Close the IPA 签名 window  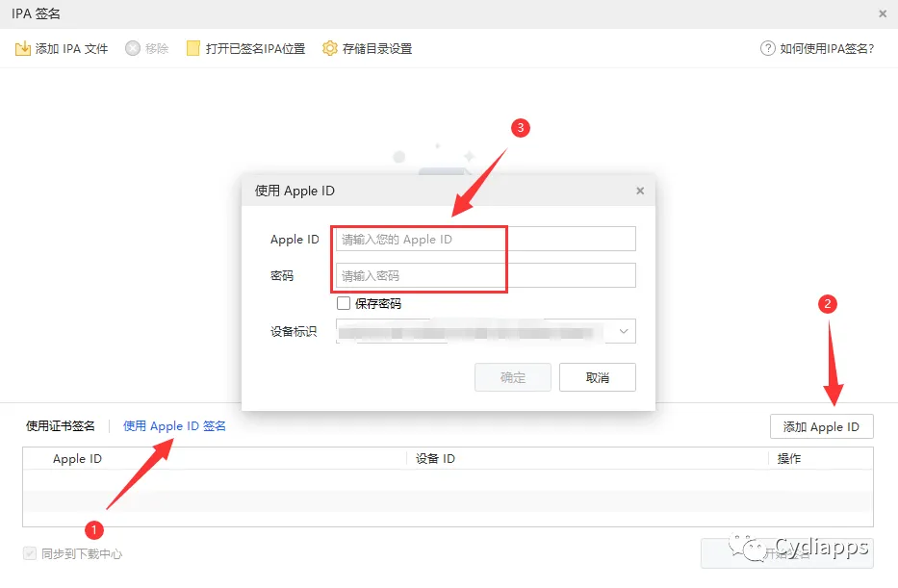(883, 13)
